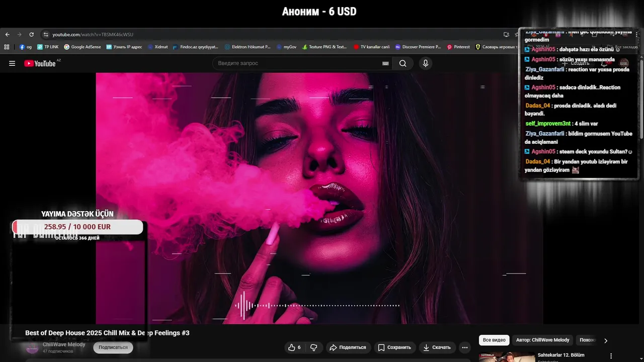Open the YouTube hamburger guide menu
644x362 pixels.
(12, 63)
